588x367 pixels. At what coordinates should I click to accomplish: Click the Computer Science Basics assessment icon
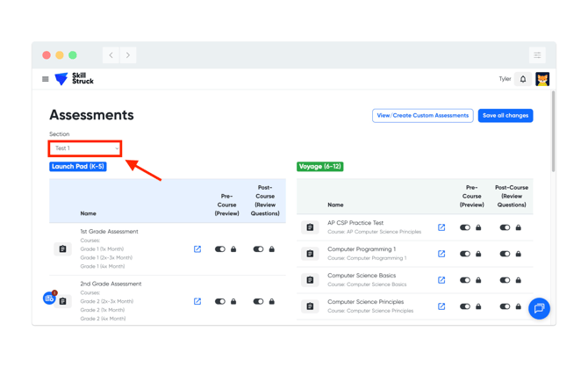click(x=310, y=280)
